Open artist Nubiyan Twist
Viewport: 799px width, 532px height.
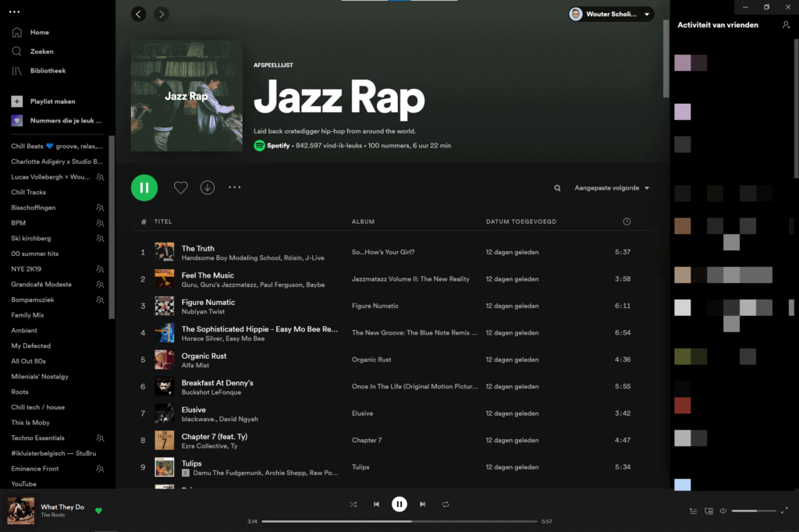[203, 312]
